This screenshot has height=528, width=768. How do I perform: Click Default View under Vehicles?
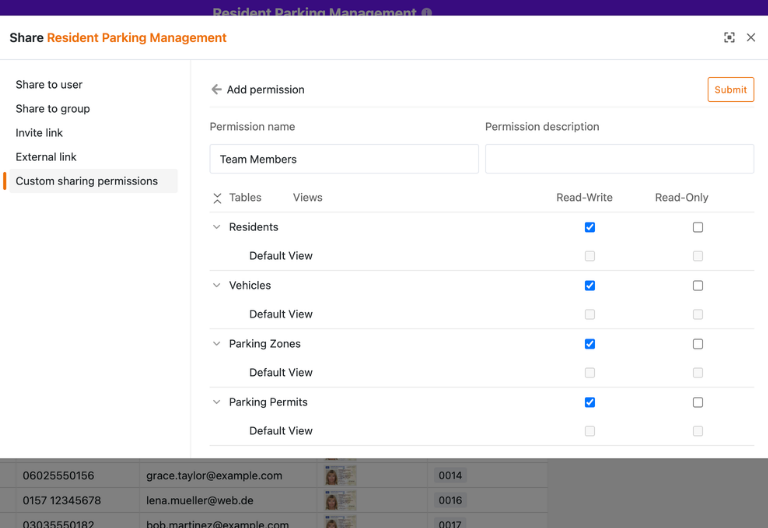[281, 314]
